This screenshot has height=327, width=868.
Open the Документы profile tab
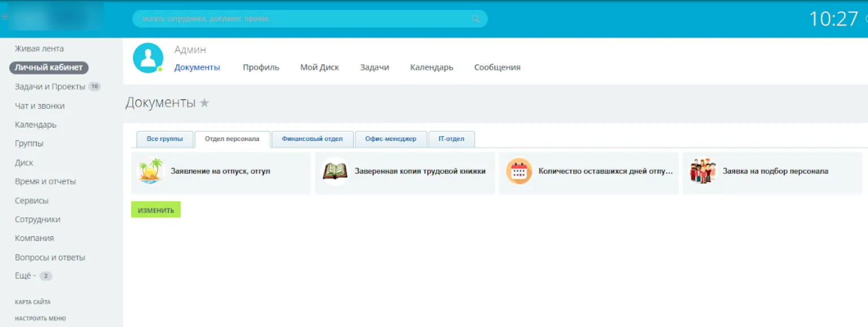point(197,67)
